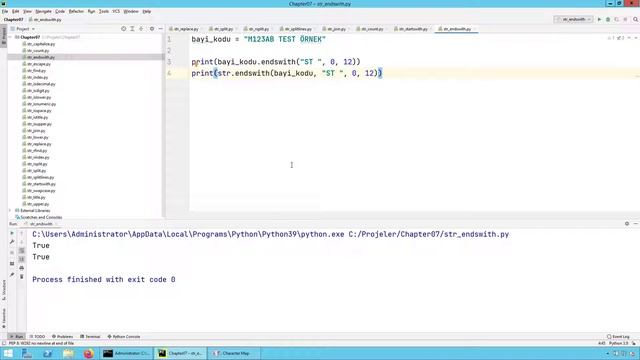The height and width of the screenshot is (360, 640).
Task: Open VCS menu
Action: point(116,11)
